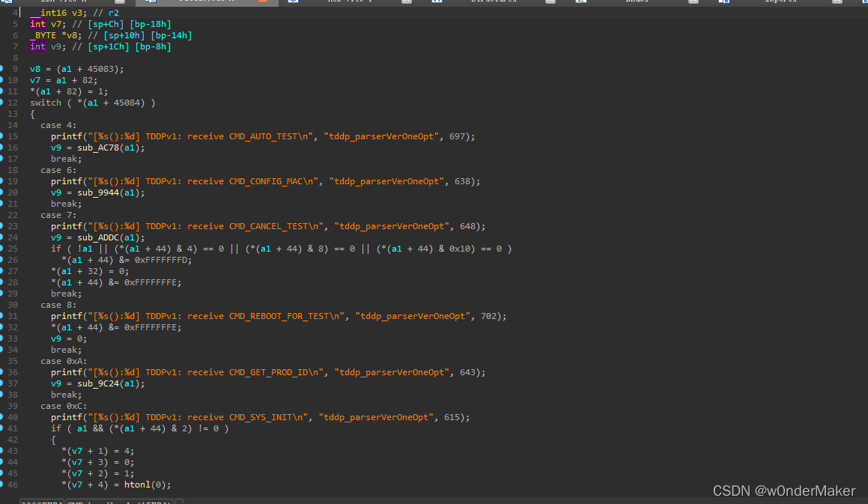The image size is (868, 504).
Task: Toggle the breakpoint dot on line 9
Action: [x=1, y=69]
